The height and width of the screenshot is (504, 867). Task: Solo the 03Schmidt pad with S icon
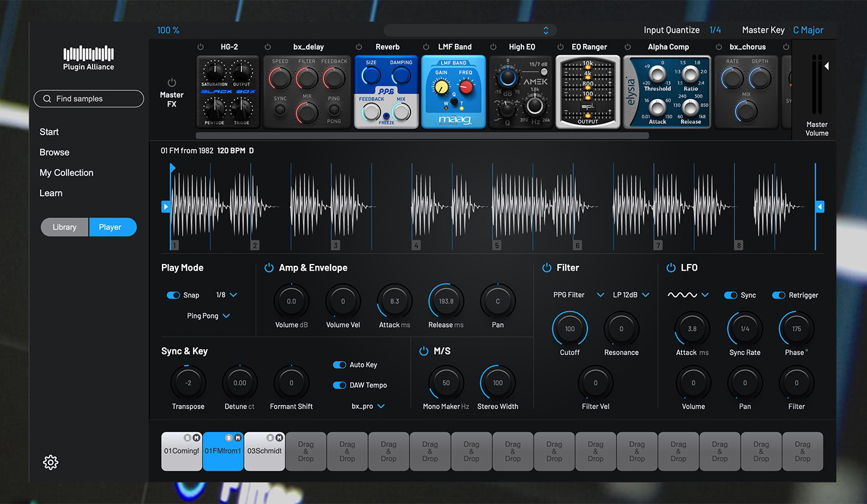click(270, 438)
